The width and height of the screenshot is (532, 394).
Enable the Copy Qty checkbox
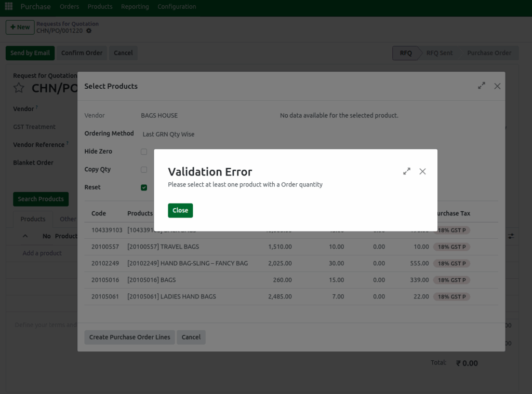[x=144, y=169]
